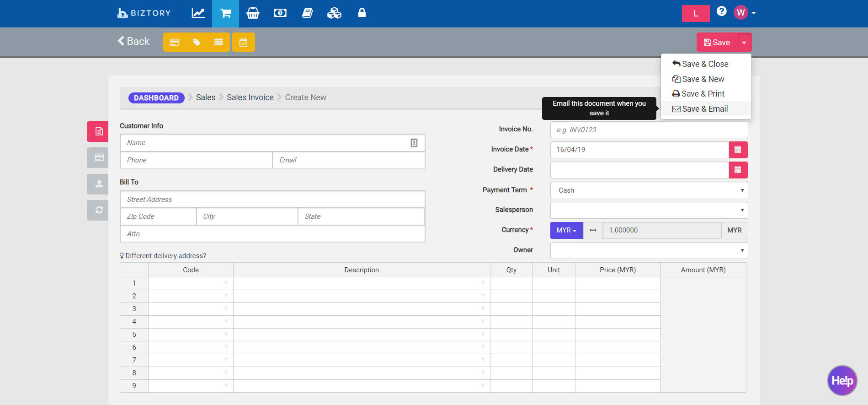
Task: Click the Phone input field
Action: pos(196,160)
